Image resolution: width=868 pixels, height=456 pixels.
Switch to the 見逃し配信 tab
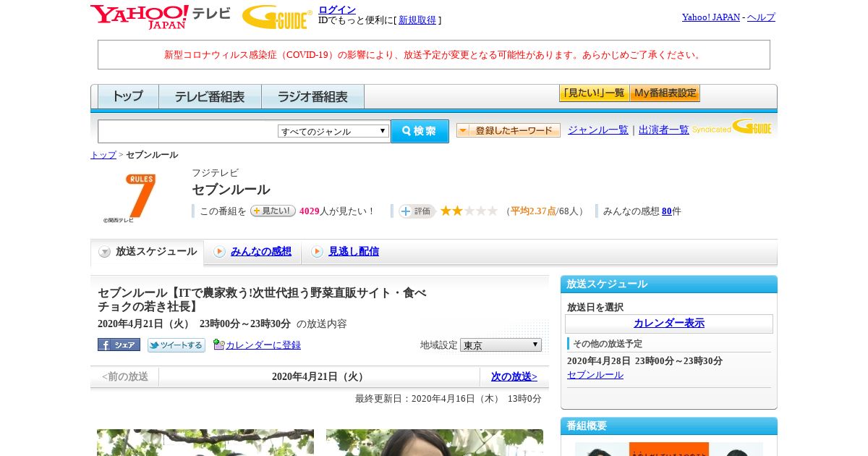[354, 251]
